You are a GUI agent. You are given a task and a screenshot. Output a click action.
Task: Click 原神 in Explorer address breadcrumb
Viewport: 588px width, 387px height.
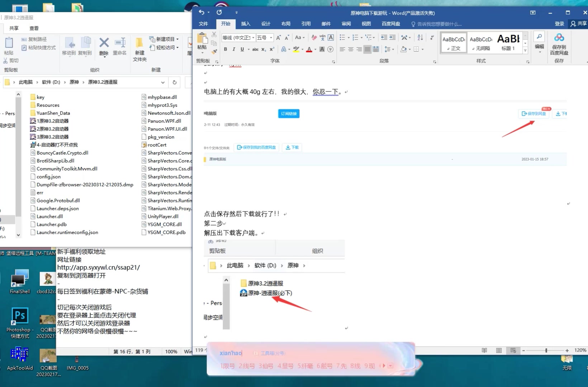click(x=74, y=82)
